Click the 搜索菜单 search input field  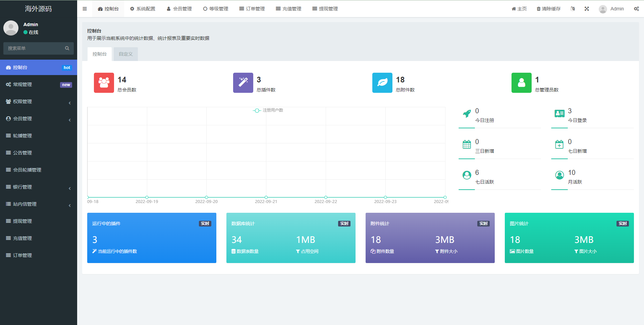point(34,48)
